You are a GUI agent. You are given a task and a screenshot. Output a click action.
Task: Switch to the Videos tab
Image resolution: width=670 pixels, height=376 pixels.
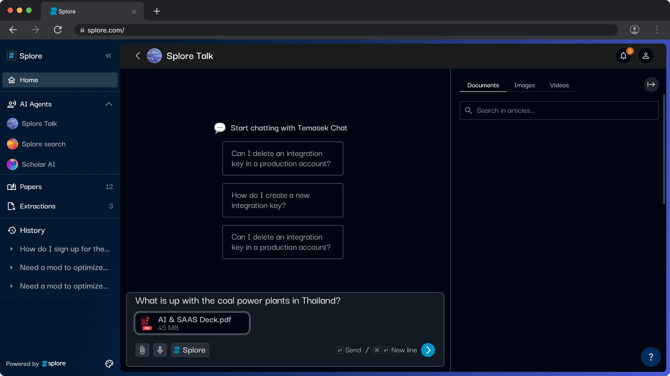click(x=559, y=85)
